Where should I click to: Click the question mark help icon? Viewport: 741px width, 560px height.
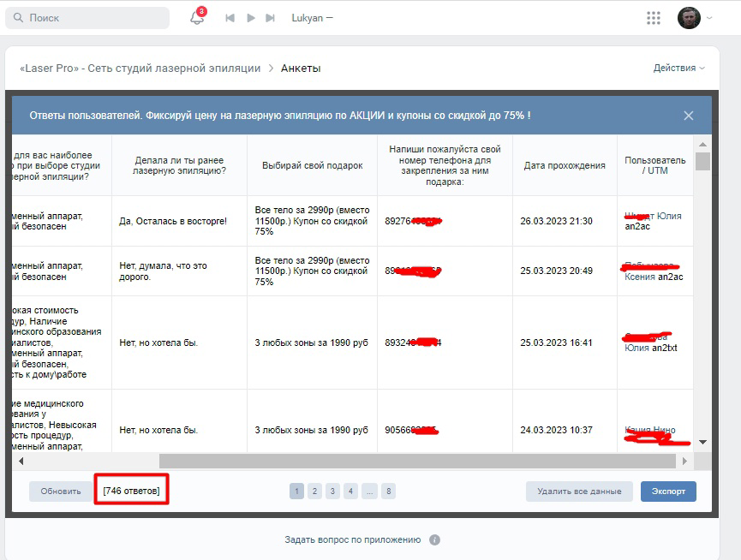[435, 539]
